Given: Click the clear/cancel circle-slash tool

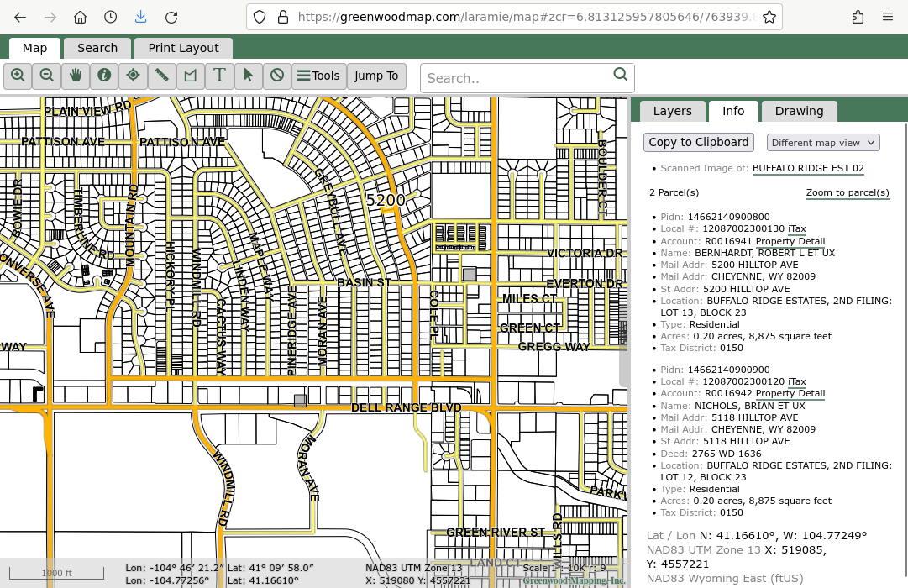Looking at the screenshot, I should 276,76.
